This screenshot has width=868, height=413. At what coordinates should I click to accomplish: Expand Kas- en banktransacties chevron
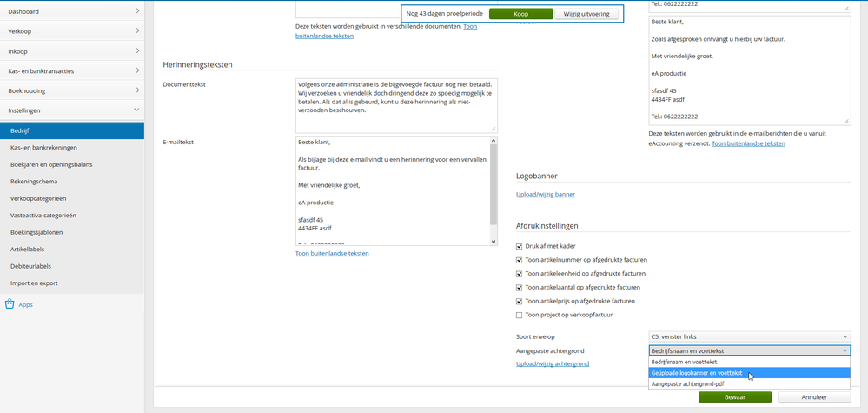tap(136, 71)
